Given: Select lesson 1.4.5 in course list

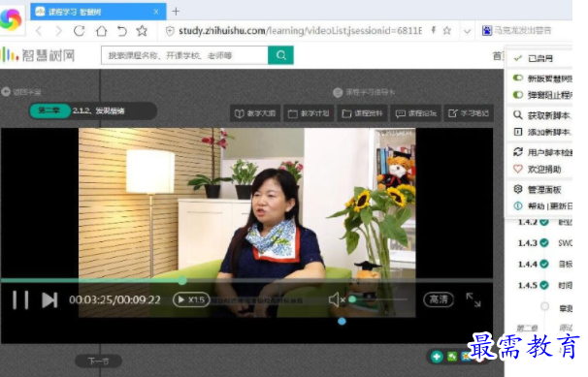Looking at the screenshot, I should coord(544,285).
